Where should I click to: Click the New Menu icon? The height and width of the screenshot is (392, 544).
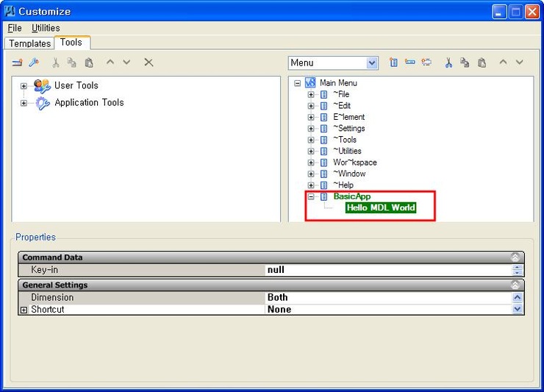[393, 63]
